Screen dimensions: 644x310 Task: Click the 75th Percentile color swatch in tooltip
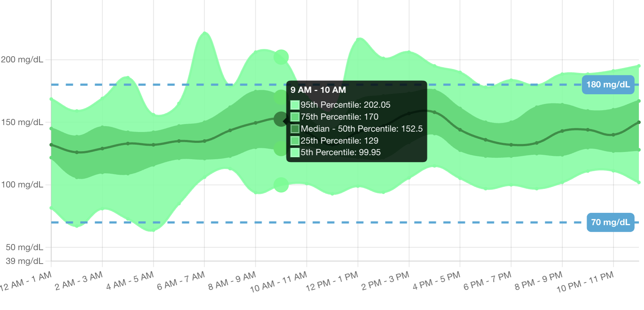[x=295, y=117]
